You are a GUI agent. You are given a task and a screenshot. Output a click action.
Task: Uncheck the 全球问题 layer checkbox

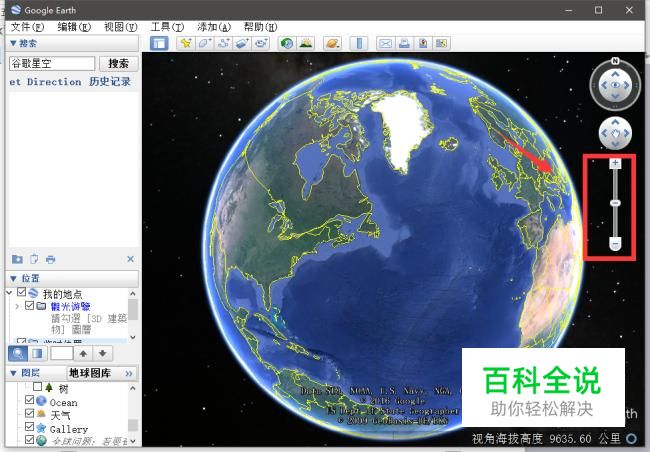[29, 439]
